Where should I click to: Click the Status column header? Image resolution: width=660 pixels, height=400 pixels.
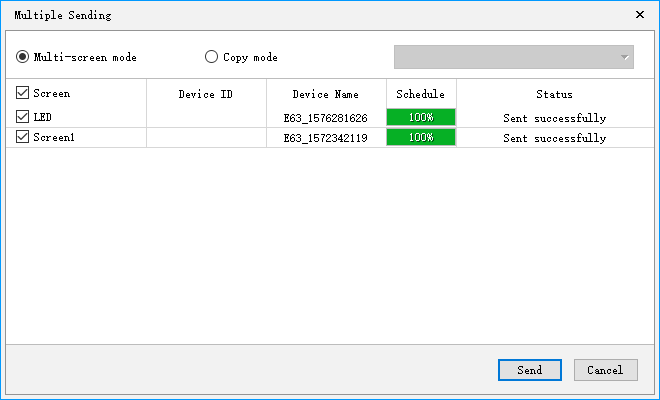[554, 94]
